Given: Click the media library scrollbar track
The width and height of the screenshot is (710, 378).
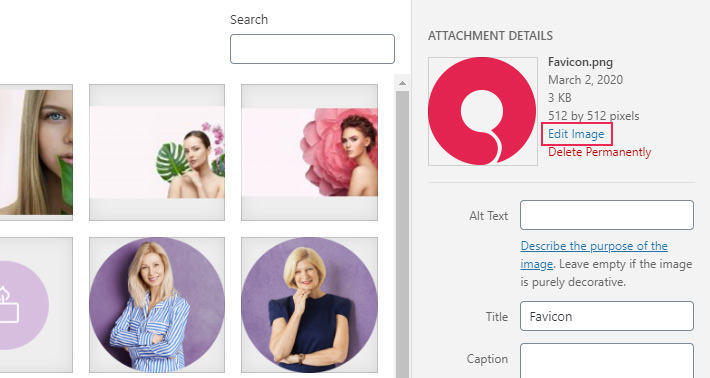Looking at the screenshot, I should coord(402,234).
